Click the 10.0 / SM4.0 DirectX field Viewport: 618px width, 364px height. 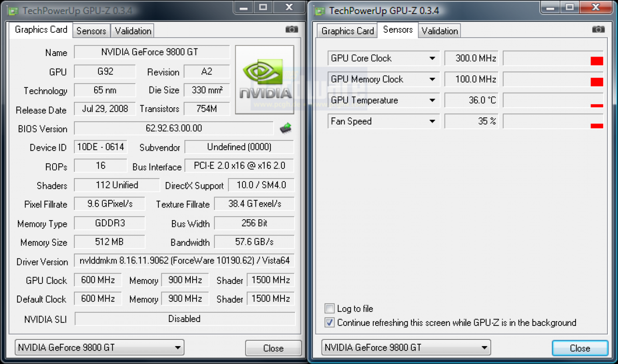tap(261, 185)
